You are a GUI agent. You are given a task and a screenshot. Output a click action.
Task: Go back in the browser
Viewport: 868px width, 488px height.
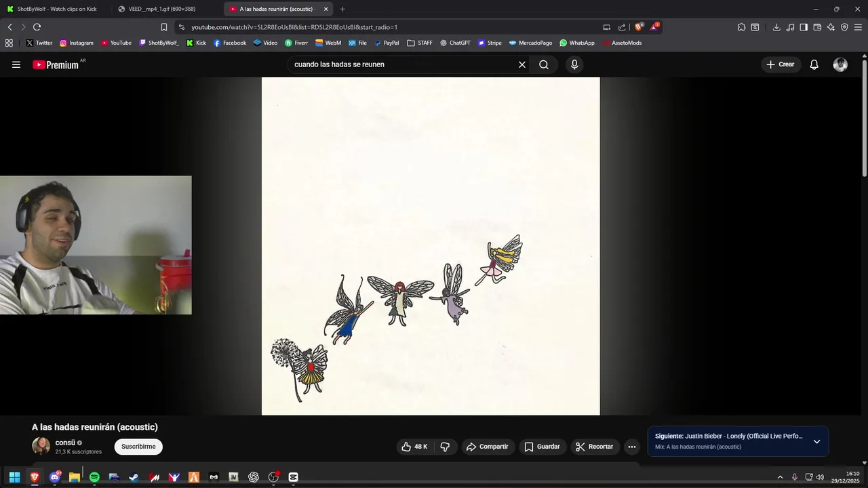point(10,27)
